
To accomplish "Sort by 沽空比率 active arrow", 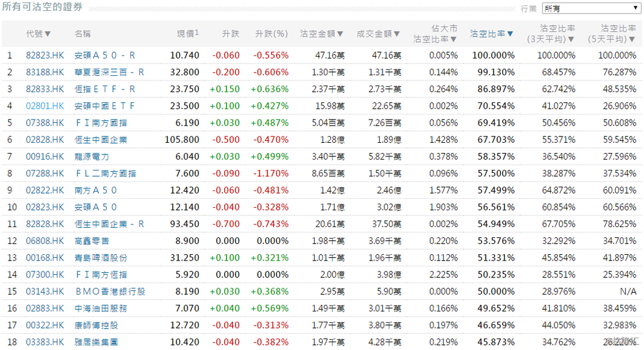I will point(510,34).
